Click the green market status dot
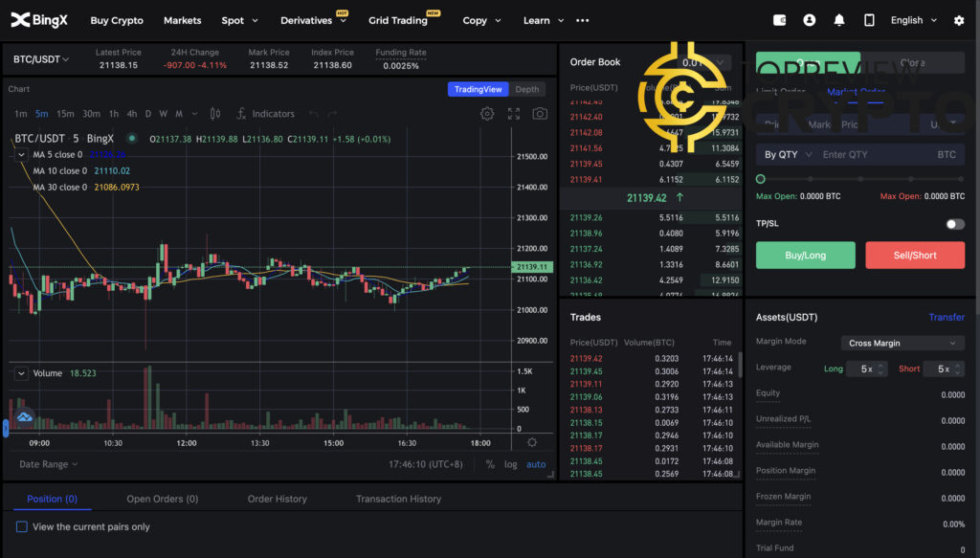Viewport: 980px width, 558px height. pos(131,138)
